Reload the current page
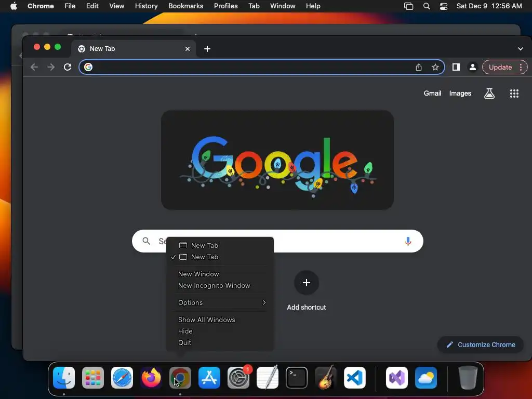Image resolution: width=532 pixels, height=399 pixels. pos(68,67)
